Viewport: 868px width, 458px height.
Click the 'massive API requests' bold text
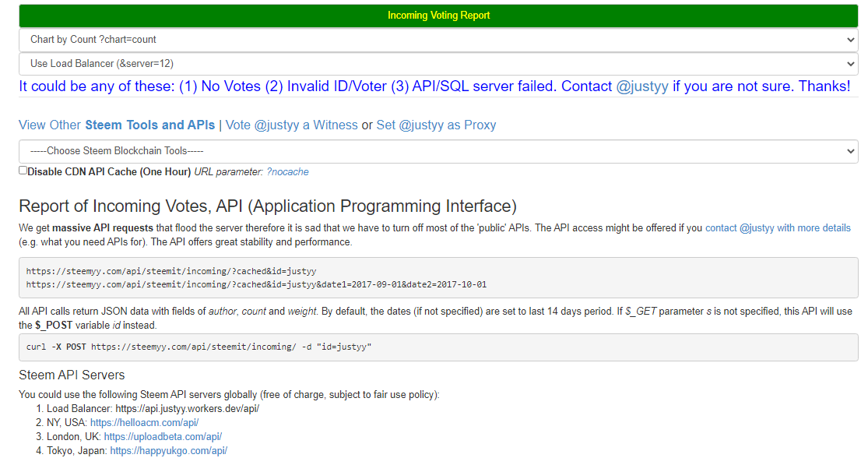(103, 228)
